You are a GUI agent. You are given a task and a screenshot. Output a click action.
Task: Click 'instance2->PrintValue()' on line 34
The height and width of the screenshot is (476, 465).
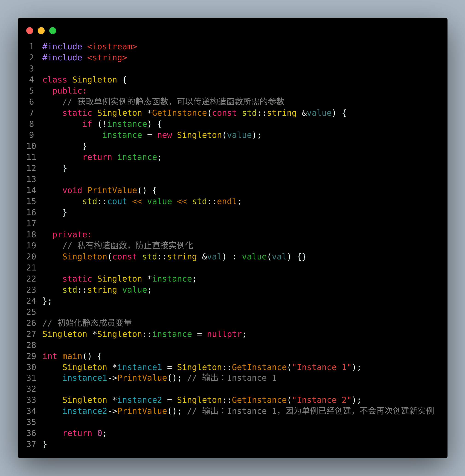coord(119,411)
